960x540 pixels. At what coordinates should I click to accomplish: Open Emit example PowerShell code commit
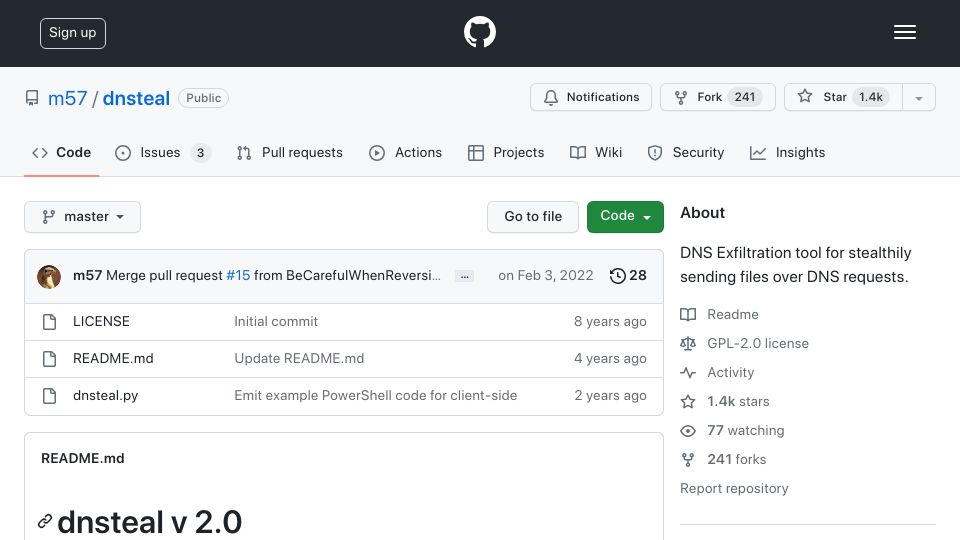point(375,396)
